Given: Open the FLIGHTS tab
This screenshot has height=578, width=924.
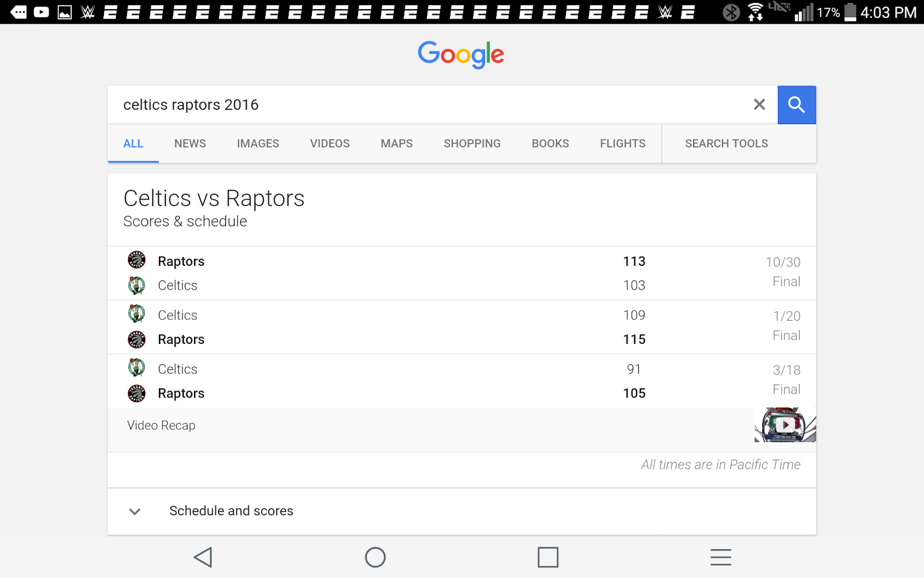Looking at the screenshot, I should (623, 143).
